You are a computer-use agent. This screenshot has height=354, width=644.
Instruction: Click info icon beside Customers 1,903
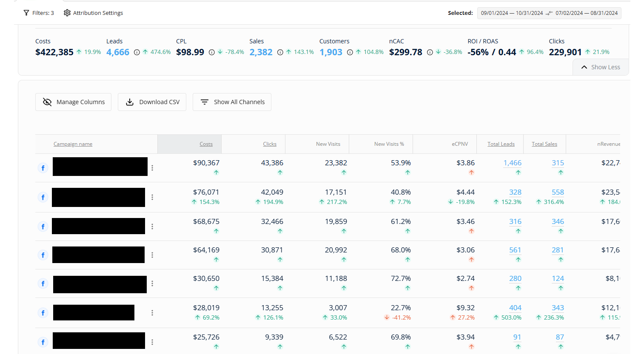(x=350, y=52)
